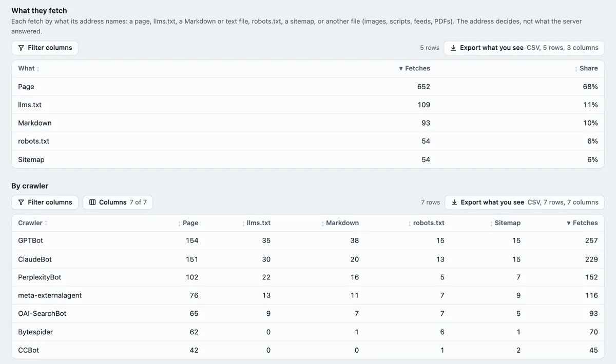
Task: Click PerplexityBot's Page count 102
Action: [192, 277]
